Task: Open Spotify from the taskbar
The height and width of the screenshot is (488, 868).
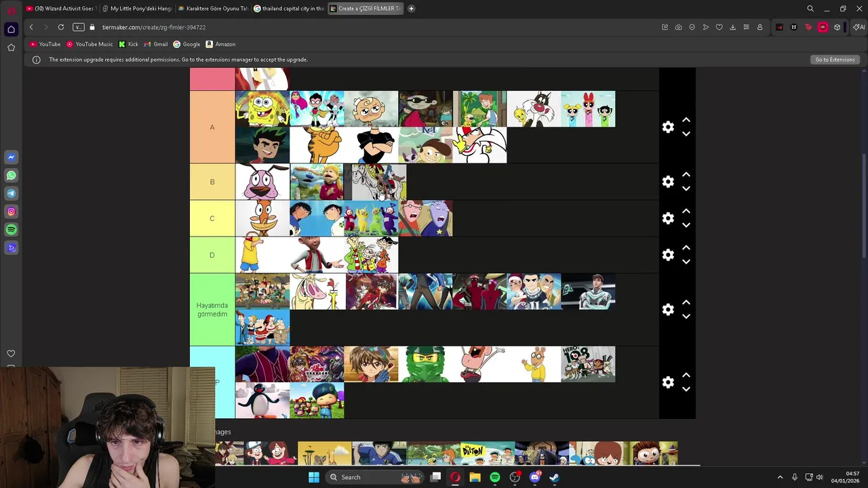Action: click(x=495, y=477)
